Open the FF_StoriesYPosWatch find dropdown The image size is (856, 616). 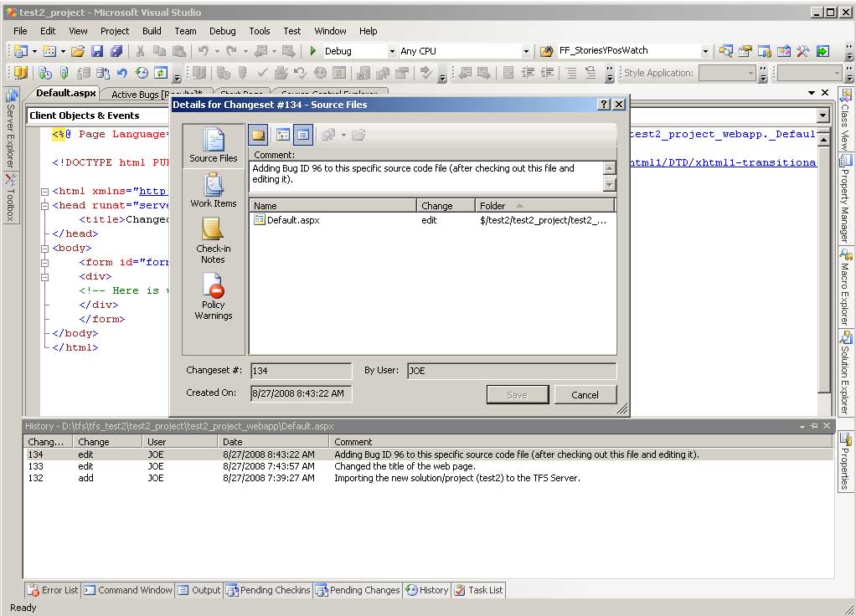pos(705,51)
